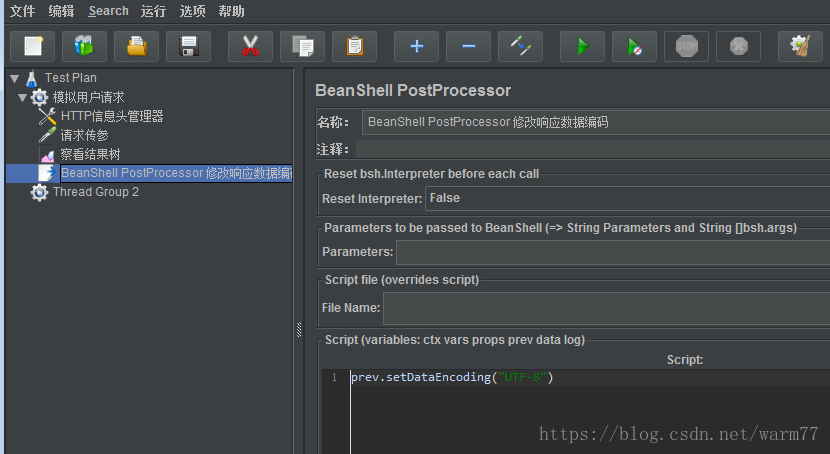
Task: Open the Templates toolbar icon
Action: tap(84, 47)
